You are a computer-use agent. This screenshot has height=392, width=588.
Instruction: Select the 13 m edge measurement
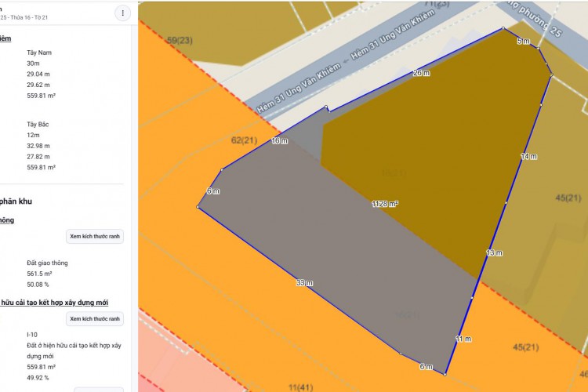pyautogui.click(x=494, y=253)
